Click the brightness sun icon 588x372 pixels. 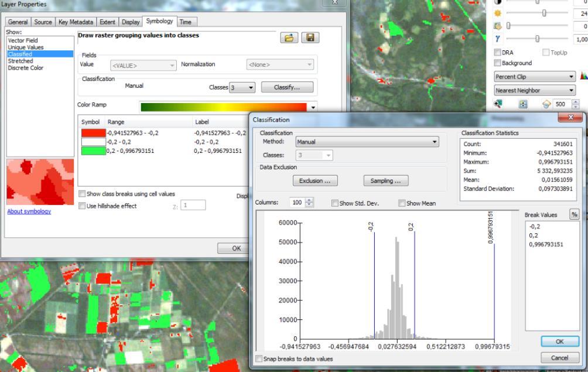tap(498, 13)
